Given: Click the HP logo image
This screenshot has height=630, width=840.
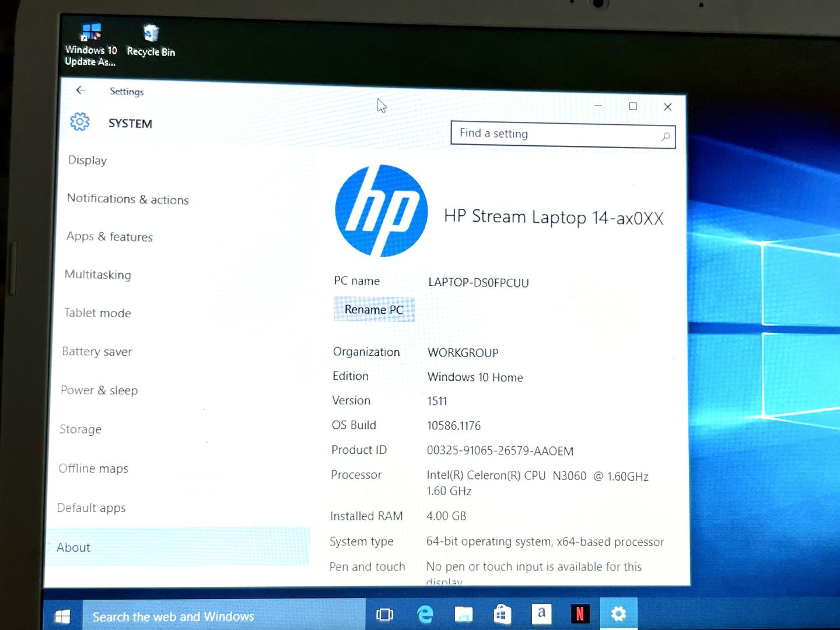Looking at the screenshot, I should (x=381, y=211).
